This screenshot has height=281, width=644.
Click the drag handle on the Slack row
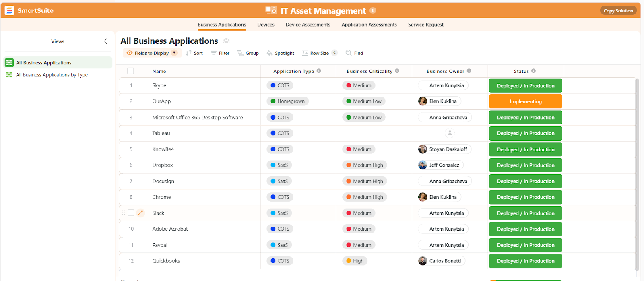[x=124, y=213]
